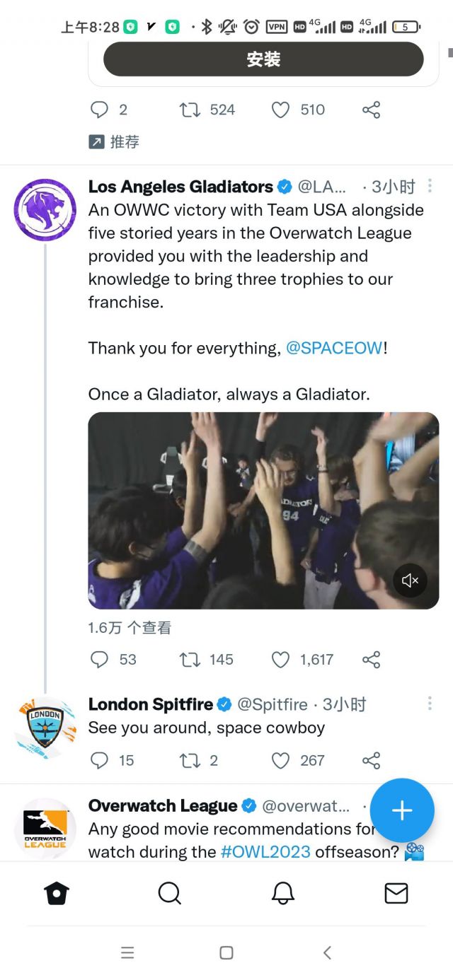Viewport: 453px width, 980px height.
Task: Tap the compose tweet plus button
Action: pyautogui.click(x=401, y=811)
